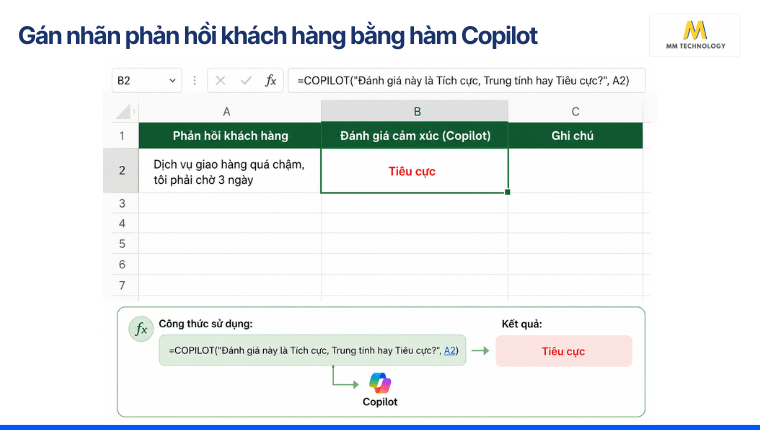Screen dimensions: 760x430
Task: Open the Name Box dropdown arrow
Action: [x=172, y=80]
